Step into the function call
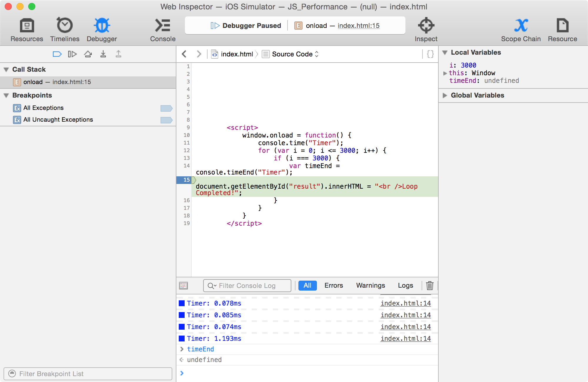The image size is (588, 382). [103, 54]
